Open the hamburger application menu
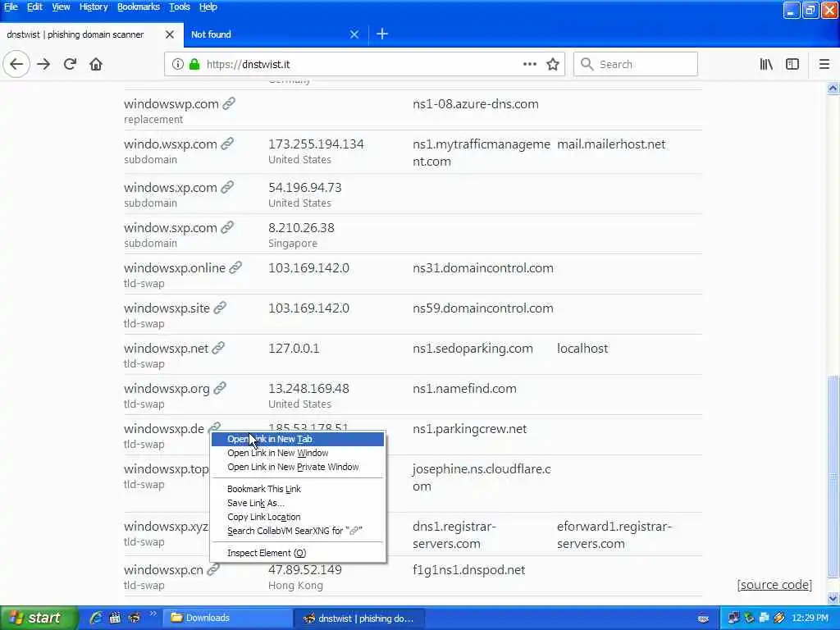 824,64
